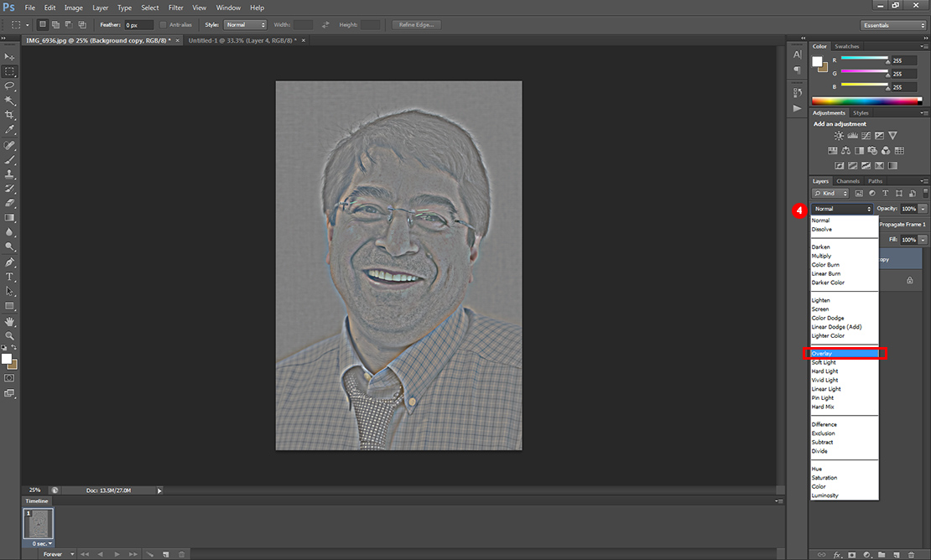Duplicate the selected timeline frame

[x=166, y=554]
